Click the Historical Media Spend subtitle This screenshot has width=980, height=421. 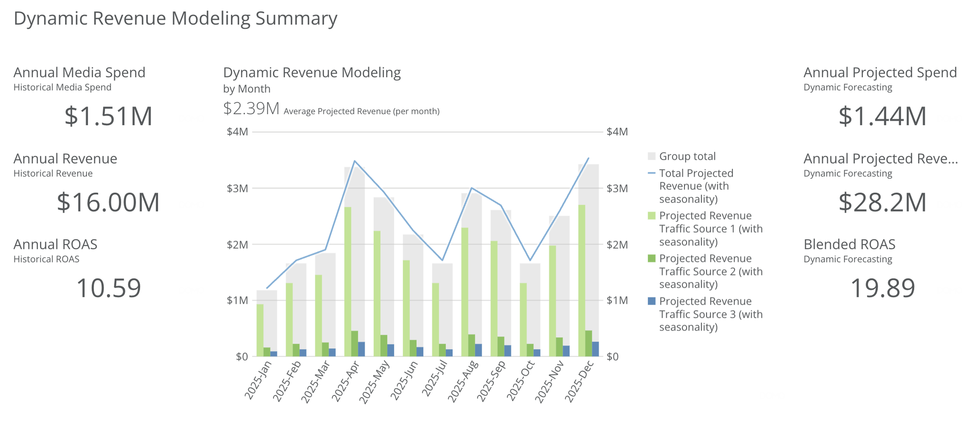pyautogui.click(x=62, y=87)
